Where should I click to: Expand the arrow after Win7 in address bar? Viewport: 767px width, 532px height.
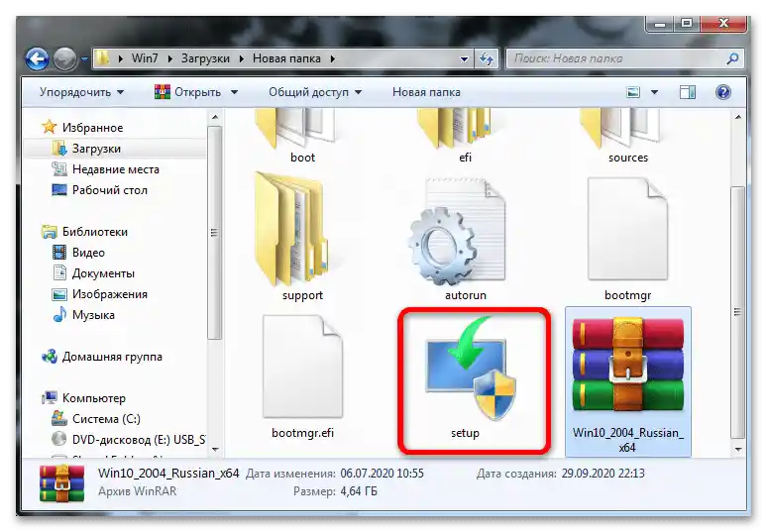pyautogui.click(x=170, y=58)
